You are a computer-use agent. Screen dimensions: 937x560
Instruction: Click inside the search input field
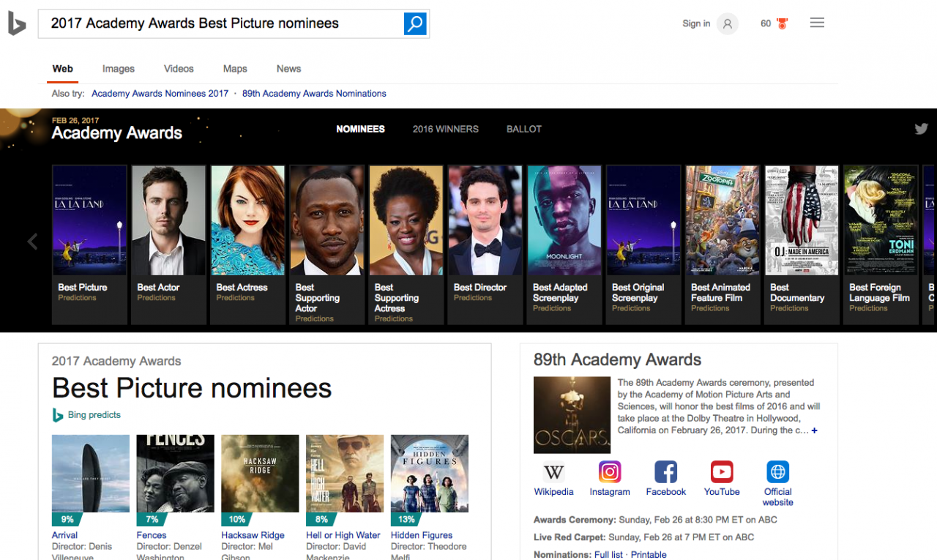[220, 23]
